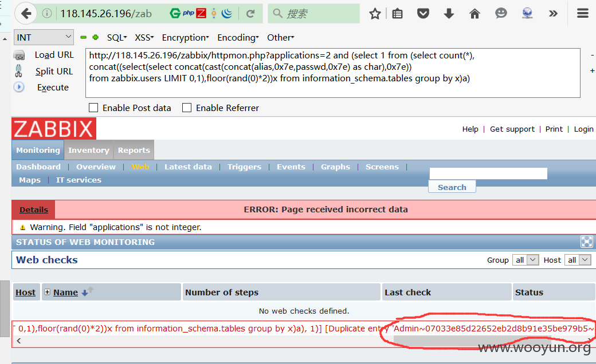Expand error Details link
The image size is (596, 364).
tap(34, 209)
